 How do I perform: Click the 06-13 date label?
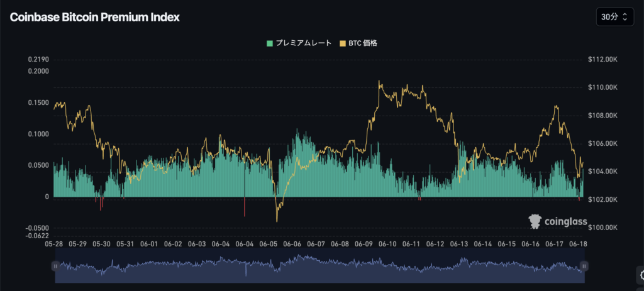click(x=458, y=244)
